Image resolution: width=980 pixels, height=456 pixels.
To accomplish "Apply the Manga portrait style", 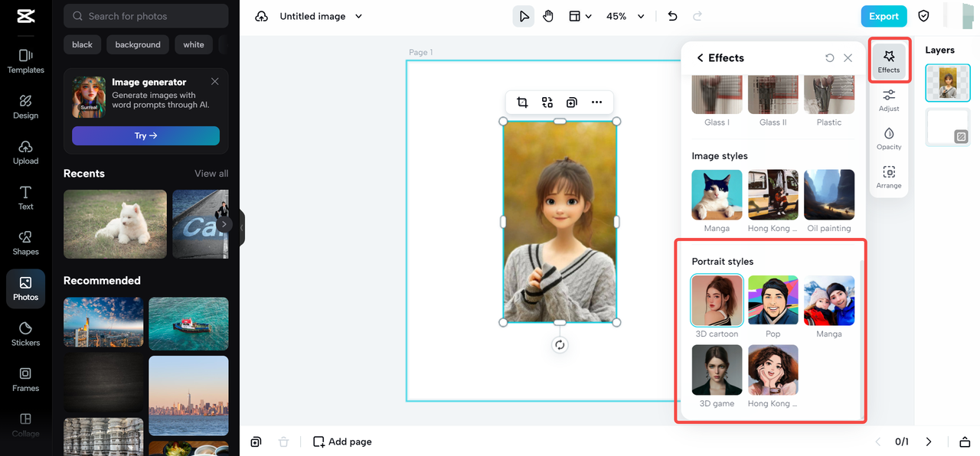I will point(829,301).
